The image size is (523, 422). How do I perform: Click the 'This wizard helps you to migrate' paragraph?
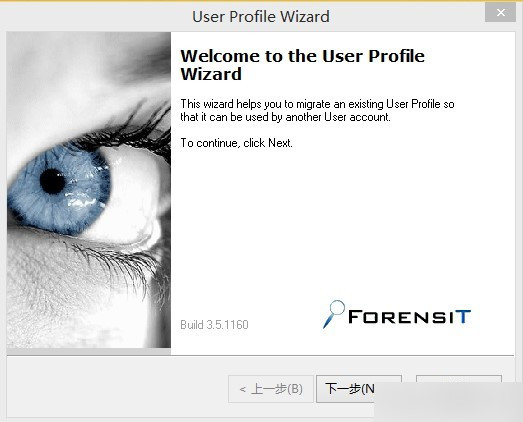(317, 110)
